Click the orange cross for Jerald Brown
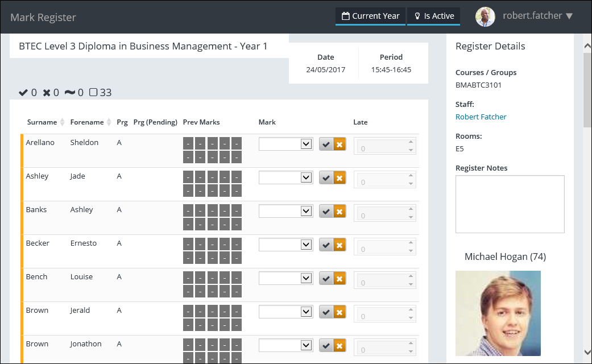Viewport: 592px width, 364px height. pyautogui.click(x=340, y=313)
